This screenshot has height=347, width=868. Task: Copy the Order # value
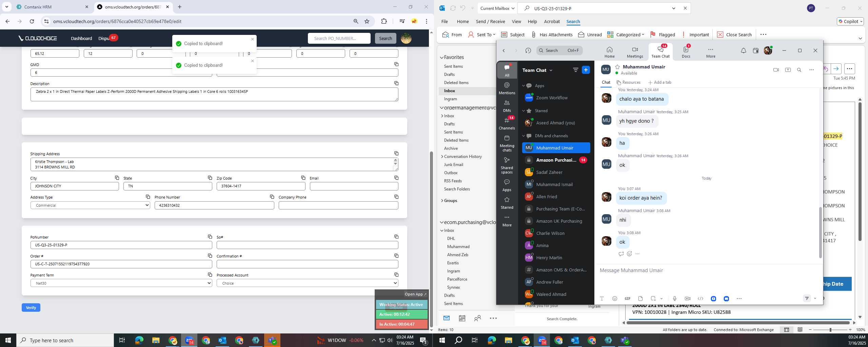pos(210,256)
